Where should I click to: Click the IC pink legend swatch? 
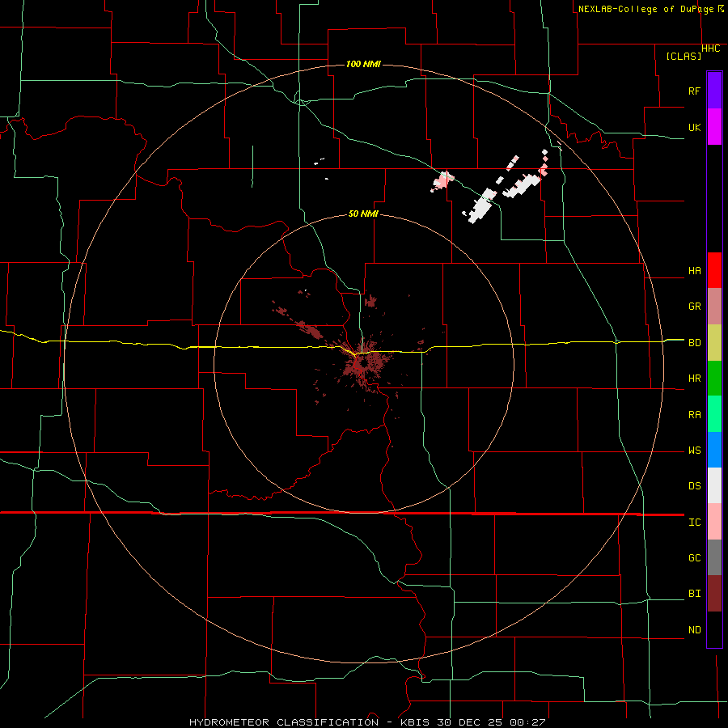coord(714,522)
